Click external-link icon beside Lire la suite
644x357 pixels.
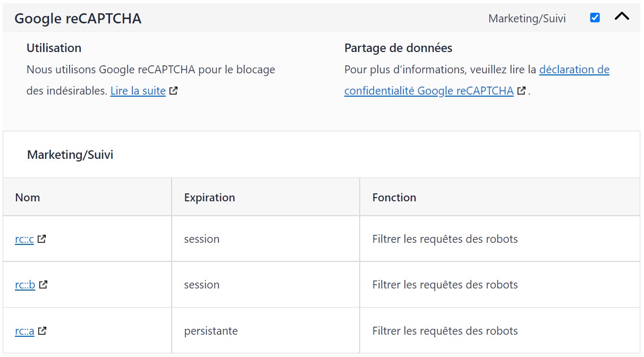pos(173,91)
